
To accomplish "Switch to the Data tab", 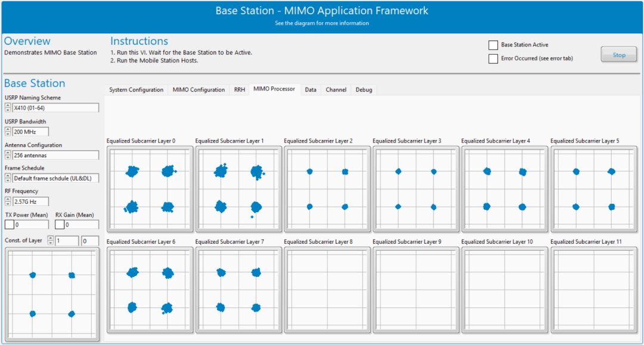I will click(x=311, y=89).
